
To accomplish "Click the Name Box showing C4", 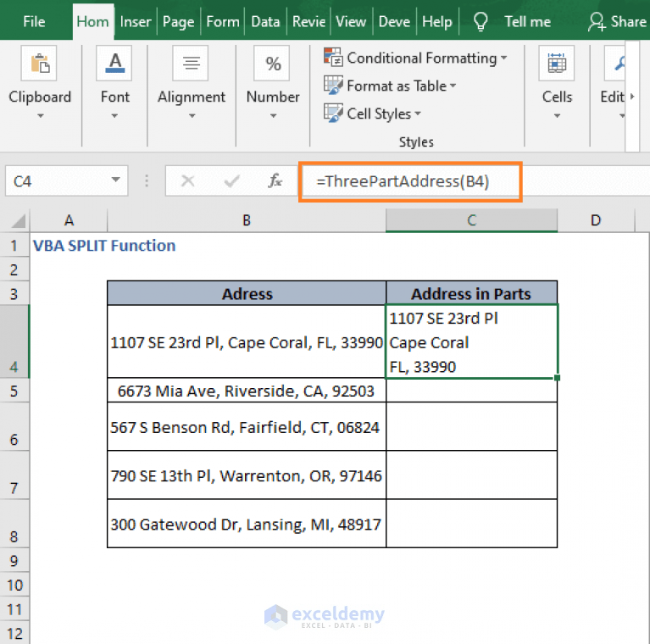I will pyautogui.click(x=56, y=180).
